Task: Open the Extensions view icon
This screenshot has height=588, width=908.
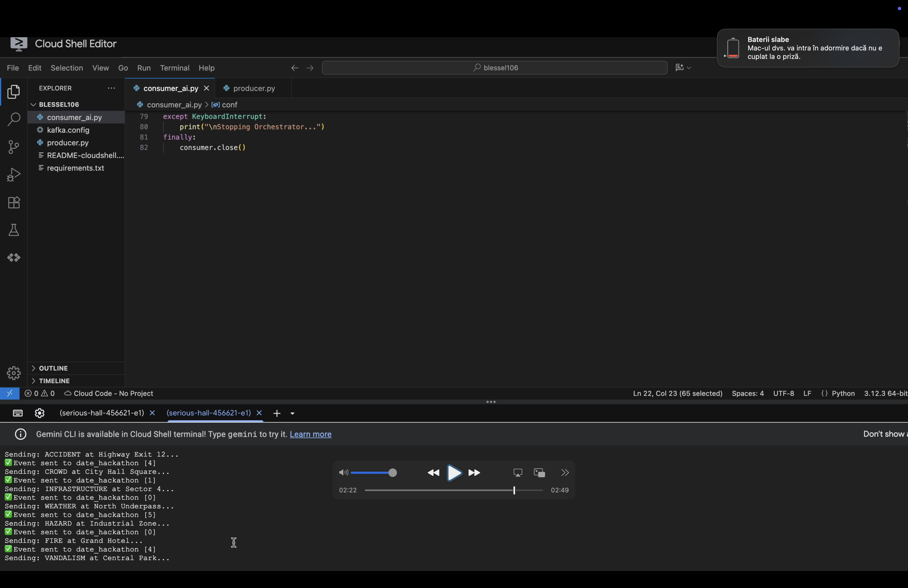Action: pyautogui.click(x=14, y=203)
